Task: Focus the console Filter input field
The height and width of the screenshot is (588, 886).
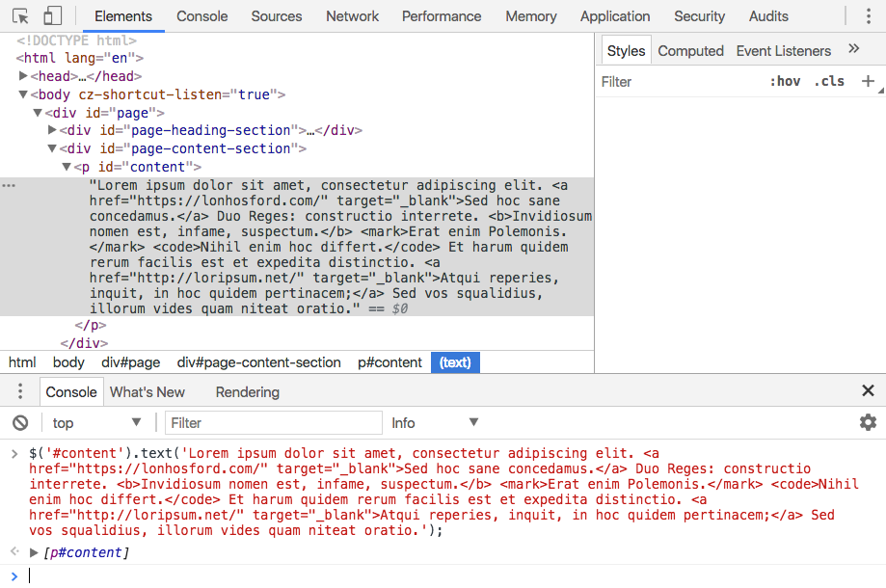Action: (x=274, y=422)
